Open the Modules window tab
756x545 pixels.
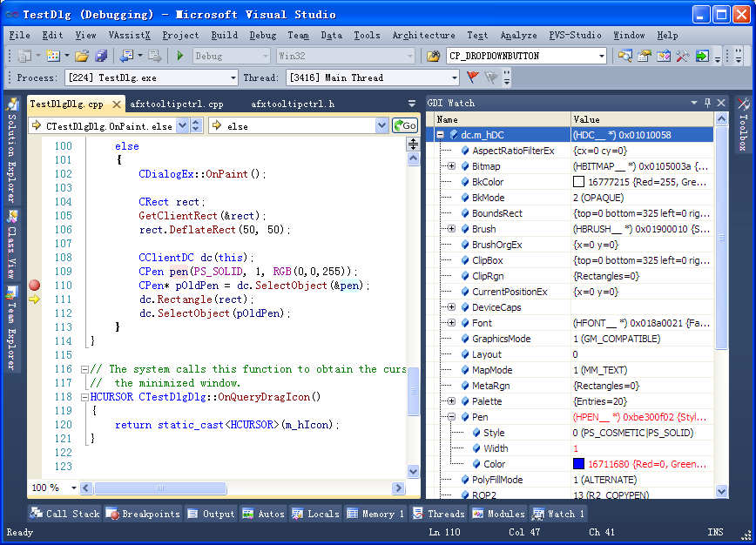[499, 514]
